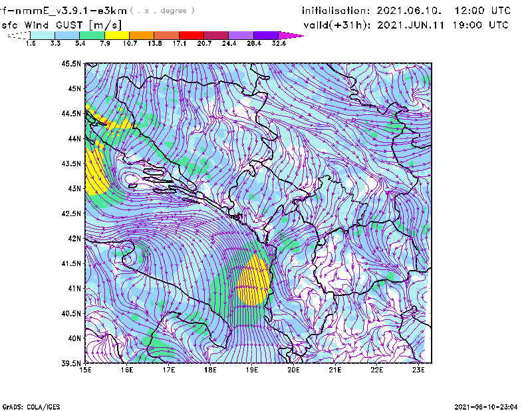
Task: Click the '45.5N' latitude label
Action: 71,63
